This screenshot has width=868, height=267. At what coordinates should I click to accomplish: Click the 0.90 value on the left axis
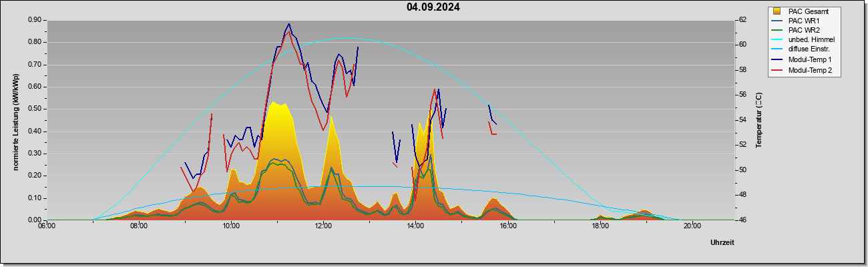(35, 20)
